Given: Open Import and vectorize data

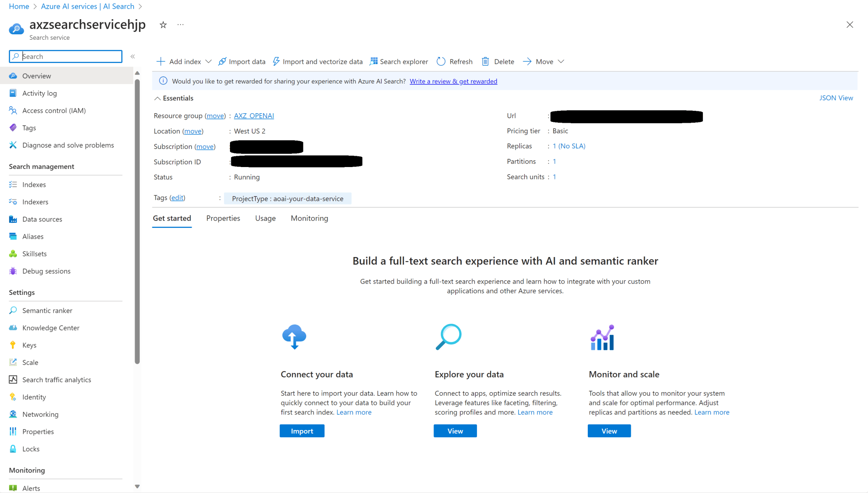Looking at the screenshot, I should point(318,62).
